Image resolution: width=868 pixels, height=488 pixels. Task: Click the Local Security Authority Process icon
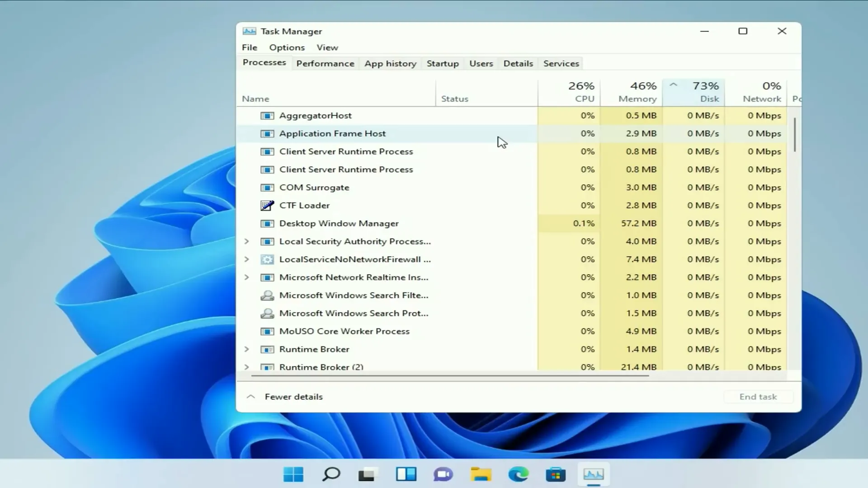pos(267,242)
